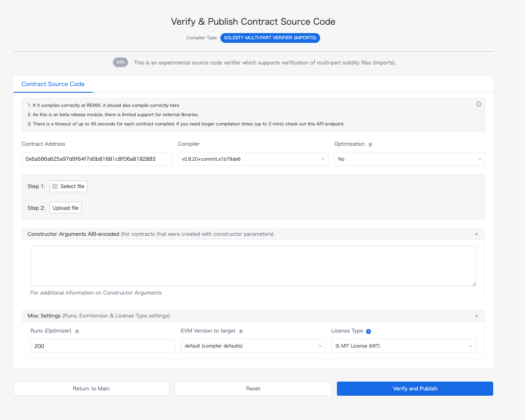Click the License Type info icon
The image size is (525, 420).
[x=368, y=331]
